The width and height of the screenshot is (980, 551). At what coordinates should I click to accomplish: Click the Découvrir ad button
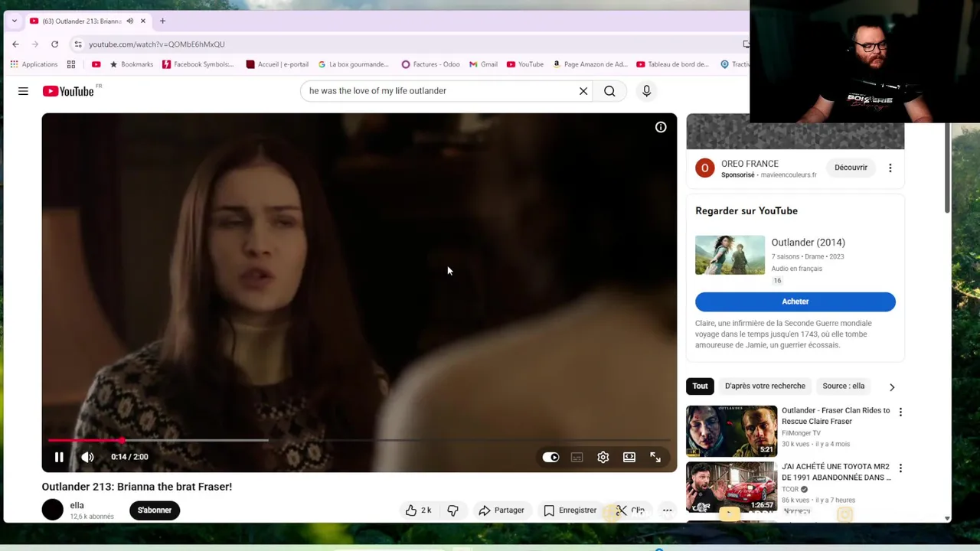(851, 168)
